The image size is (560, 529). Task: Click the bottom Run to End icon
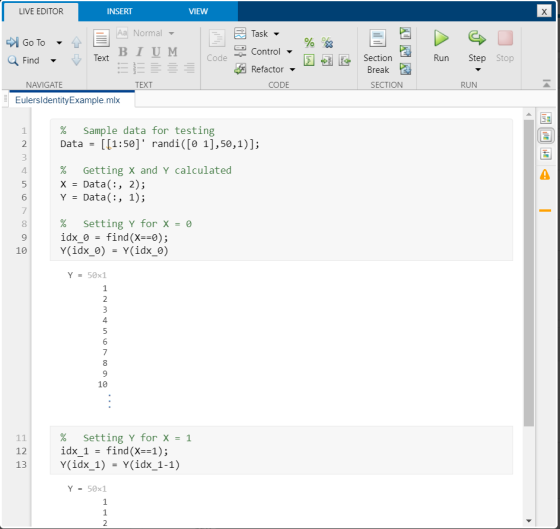pyautogui.click(x=405, y=68)
